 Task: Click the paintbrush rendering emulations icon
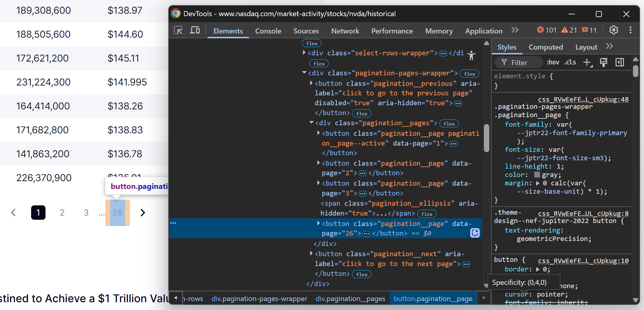click(x=604, y=62)
